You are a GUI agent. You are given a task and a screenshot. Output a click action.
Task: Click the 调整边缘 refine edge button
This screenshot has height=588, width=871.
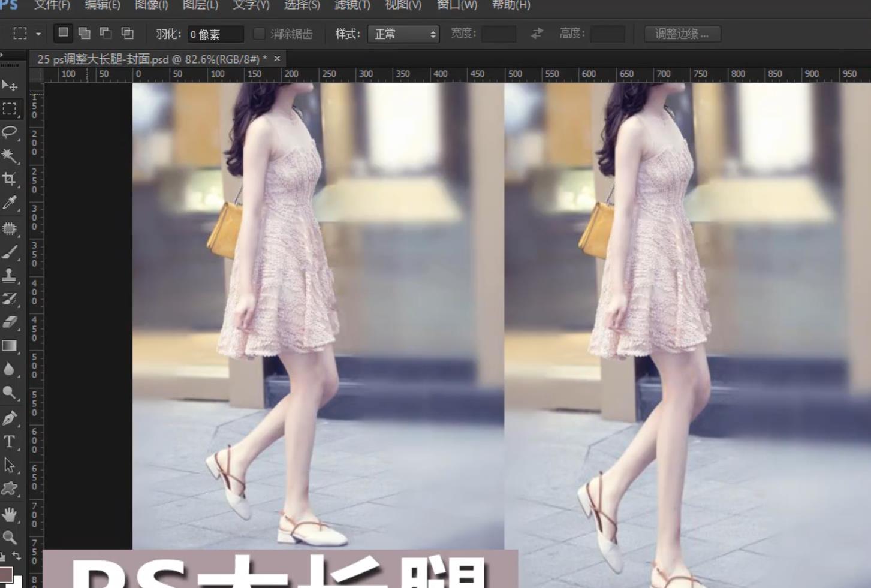[x=682, y=34]
